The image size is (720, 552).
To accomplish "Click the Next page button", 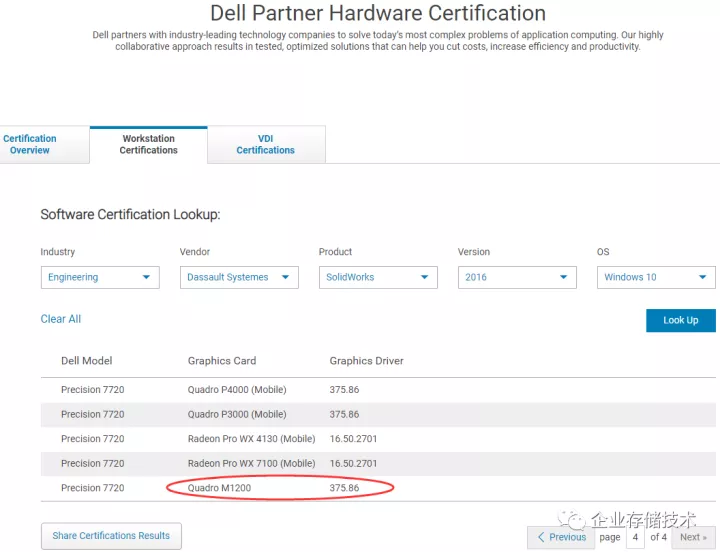I will (x=693, y=537).
